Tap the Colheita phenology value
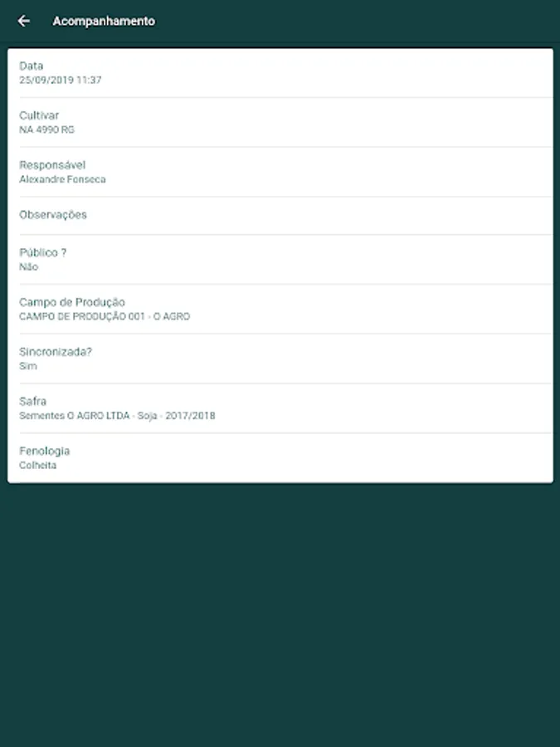This screenshot has height=747, width=560. point(37,465)
